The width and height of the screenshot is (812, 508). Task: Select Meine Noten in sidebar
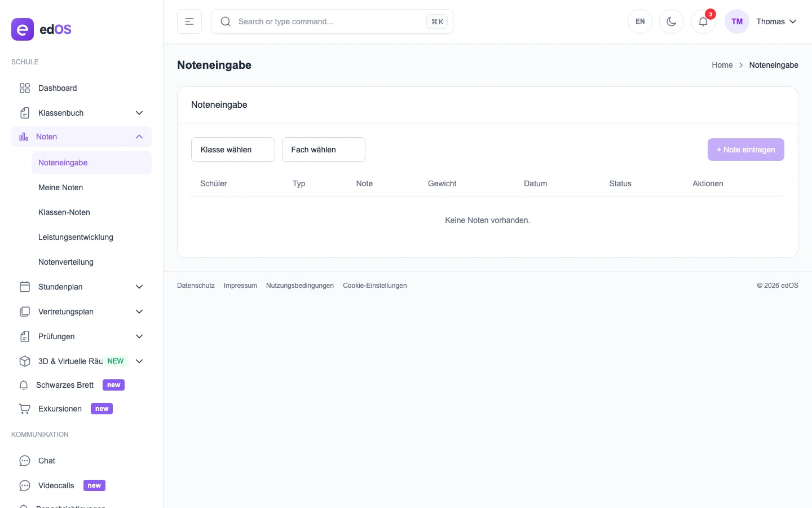click(61, 187)
